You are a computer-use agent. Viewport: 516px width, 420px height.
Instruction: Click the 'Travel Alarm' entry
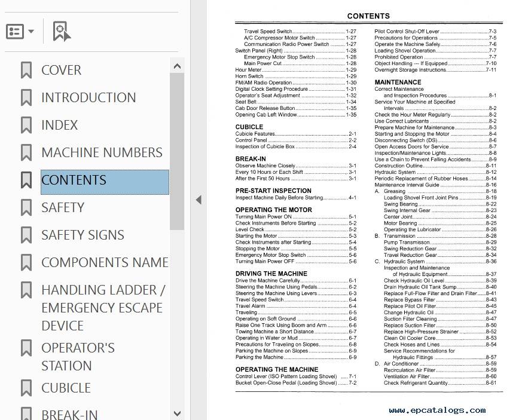coord(296,306)
